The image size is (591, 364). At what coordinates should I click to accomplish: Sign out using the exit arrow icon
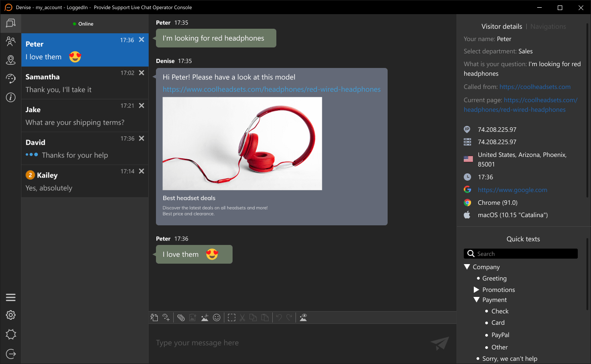point(10,354)
